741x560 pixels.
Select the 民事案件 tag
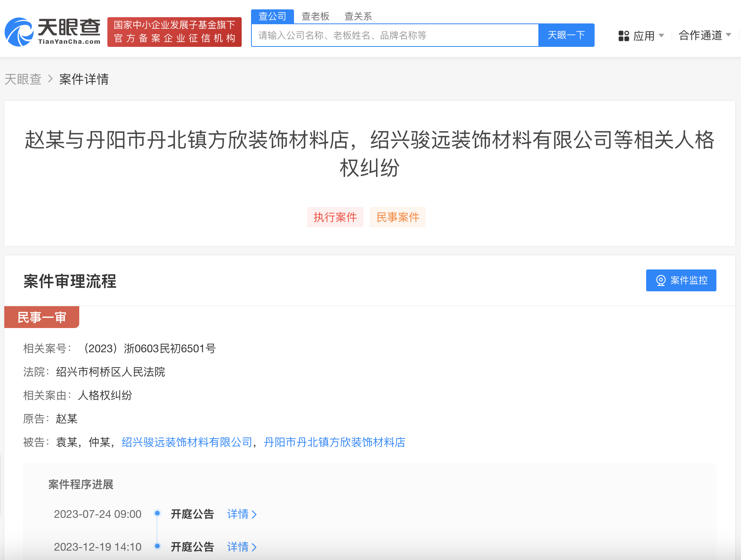point(397,217)
